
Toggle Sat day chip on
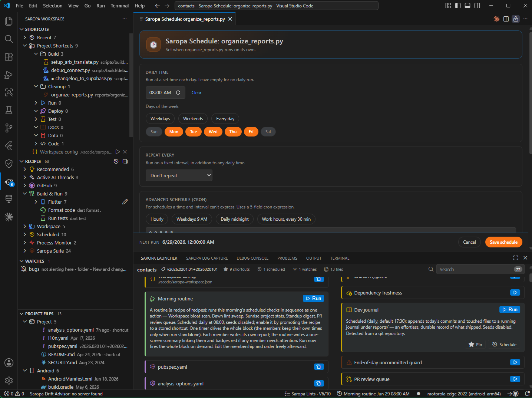click(x=268, y=132)
